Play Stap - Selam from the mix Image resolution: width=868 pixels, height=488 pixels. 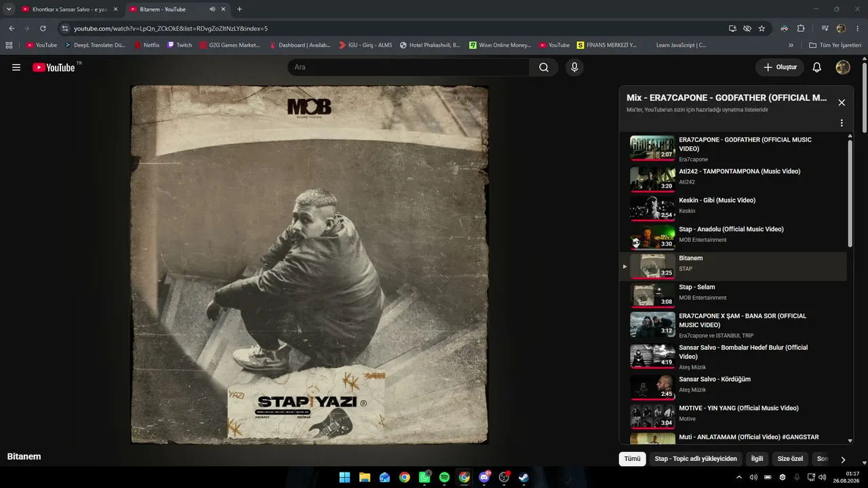click(652, 294)
